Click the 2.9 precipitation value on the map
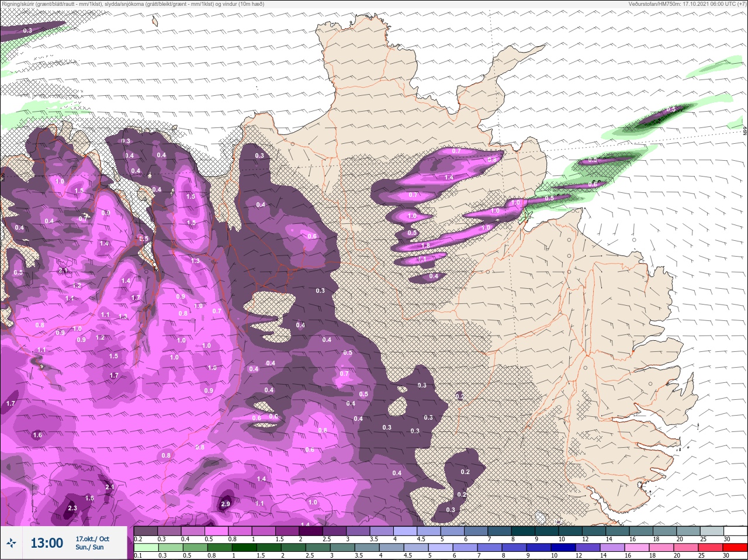748x560 pixels. pos(226,504)
